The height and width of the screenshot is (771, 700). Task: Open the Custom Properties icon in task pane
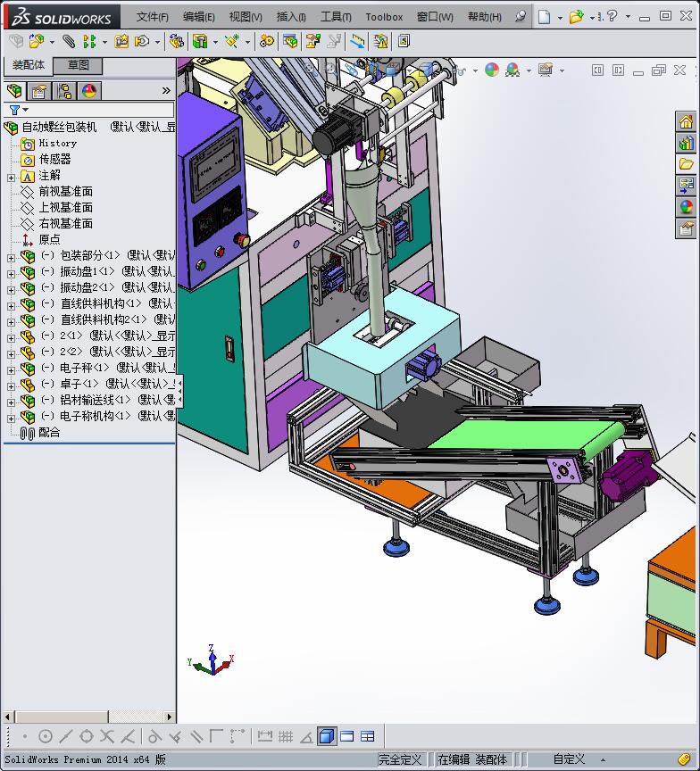[686, 228]
